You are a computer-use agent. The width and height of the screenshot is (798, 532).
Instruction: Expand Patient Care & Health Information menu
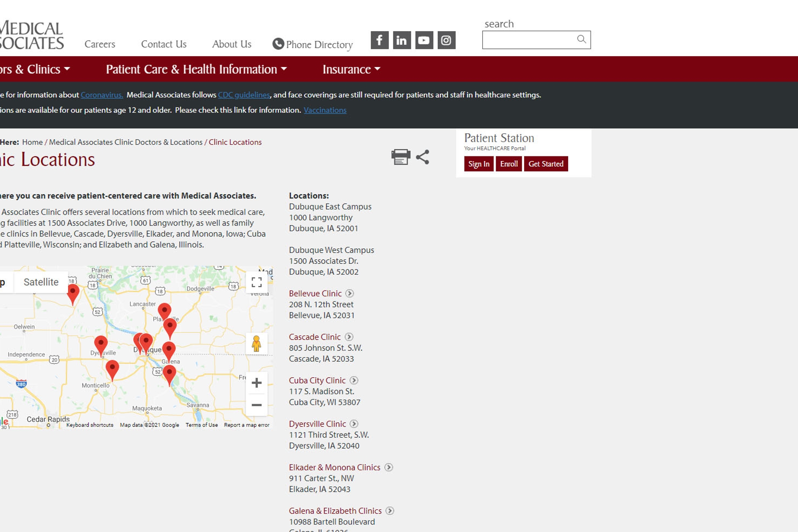pyautogui.click(x=196, y=69)
